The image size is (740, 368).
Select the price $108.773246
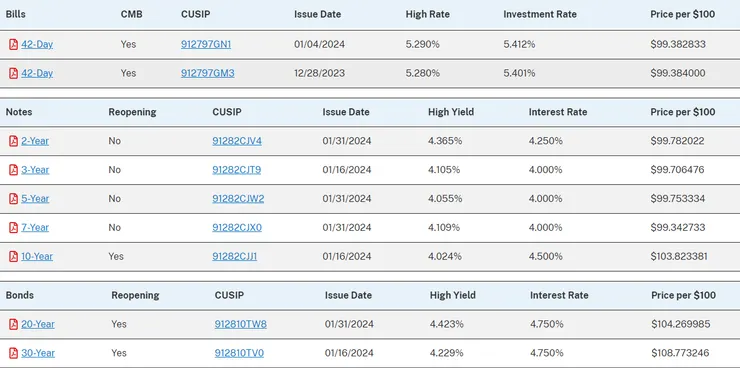(680, 353)
